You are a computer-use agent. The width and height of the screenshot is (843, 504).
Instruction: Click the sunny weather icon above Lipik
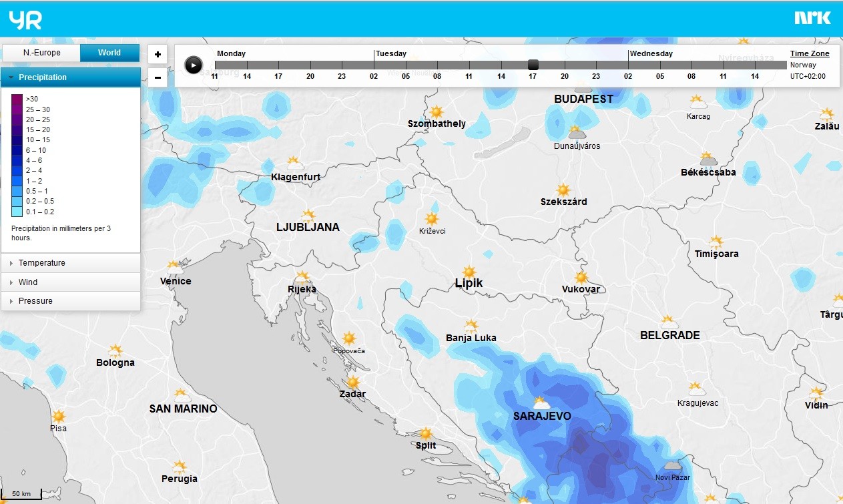point(469,272)
